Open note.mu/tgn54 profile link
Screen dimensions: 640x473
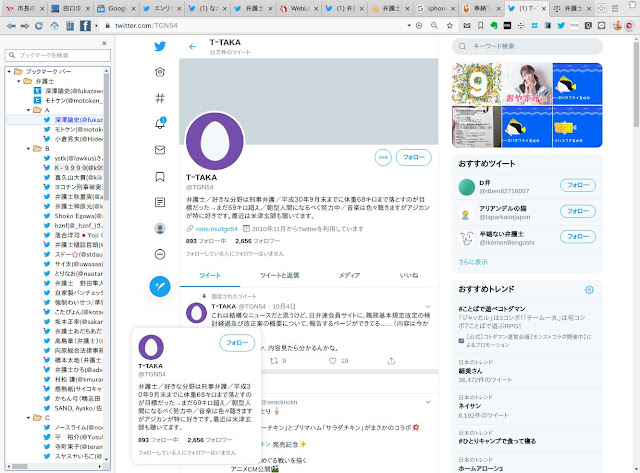tap(216, 229)
